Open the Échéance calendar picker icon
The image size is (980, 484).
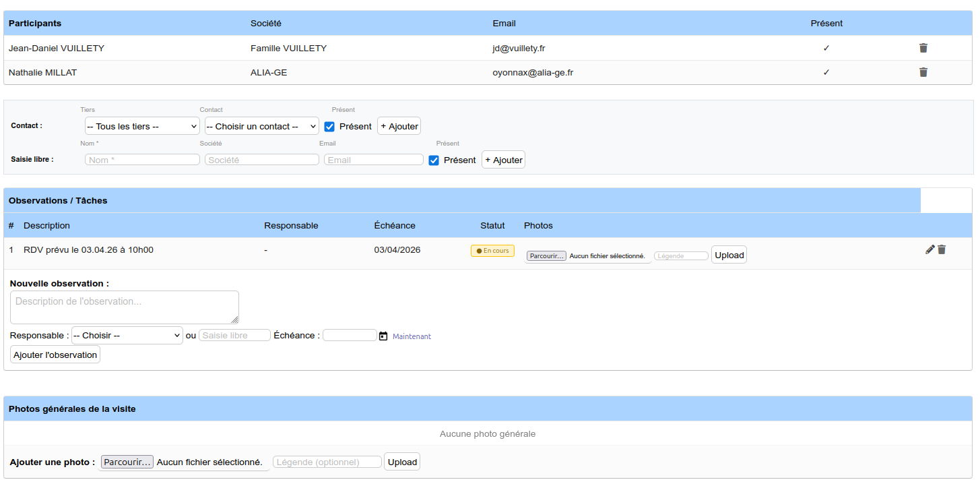(383, 336)
